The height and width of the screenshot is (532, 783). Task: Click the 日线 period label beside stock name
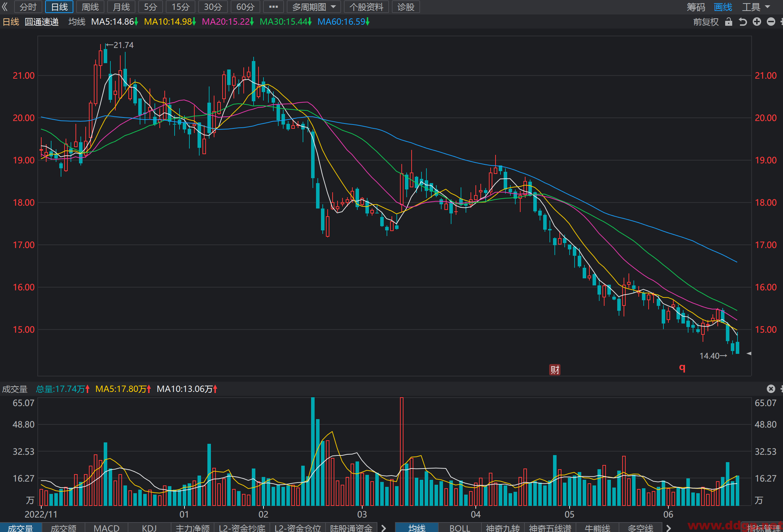11,22
